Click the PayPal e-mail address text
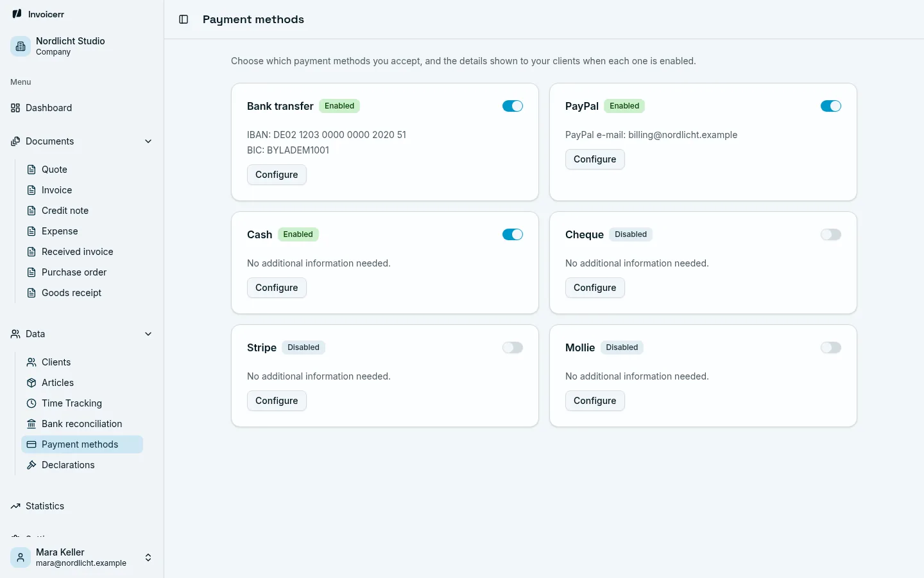924x578 pixels. [651, 135]
